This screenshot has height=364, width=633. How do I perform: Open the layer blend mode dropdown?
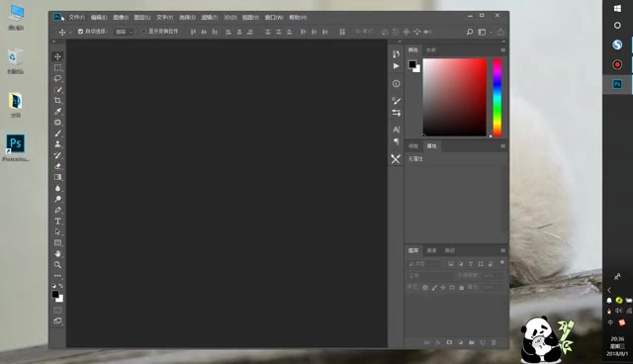click(430, 276)
